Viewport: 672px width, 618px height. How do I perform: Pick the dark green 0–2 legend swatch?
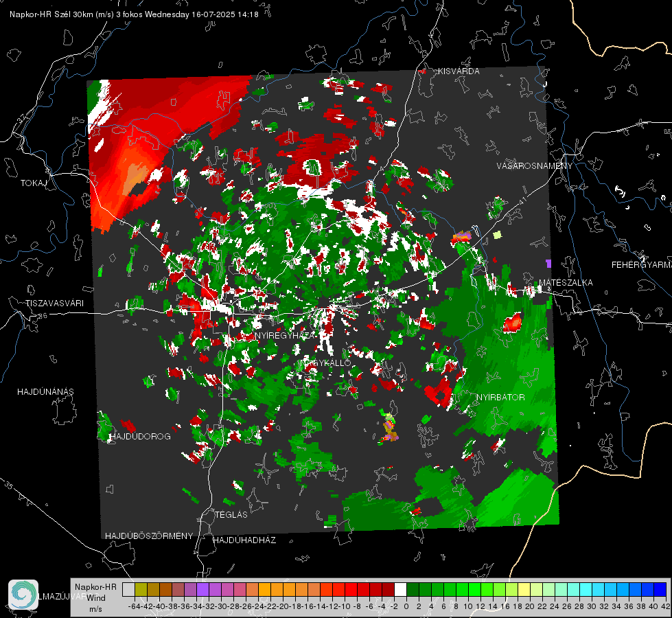pyautogui.click(x=413, y=589)
